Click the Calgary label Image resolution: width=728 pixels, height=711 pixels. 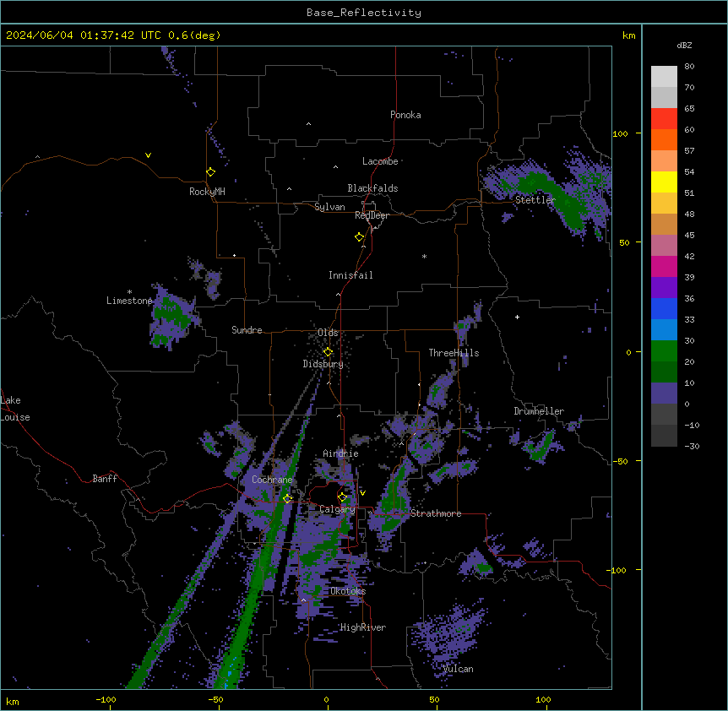(x=337, y=509)
